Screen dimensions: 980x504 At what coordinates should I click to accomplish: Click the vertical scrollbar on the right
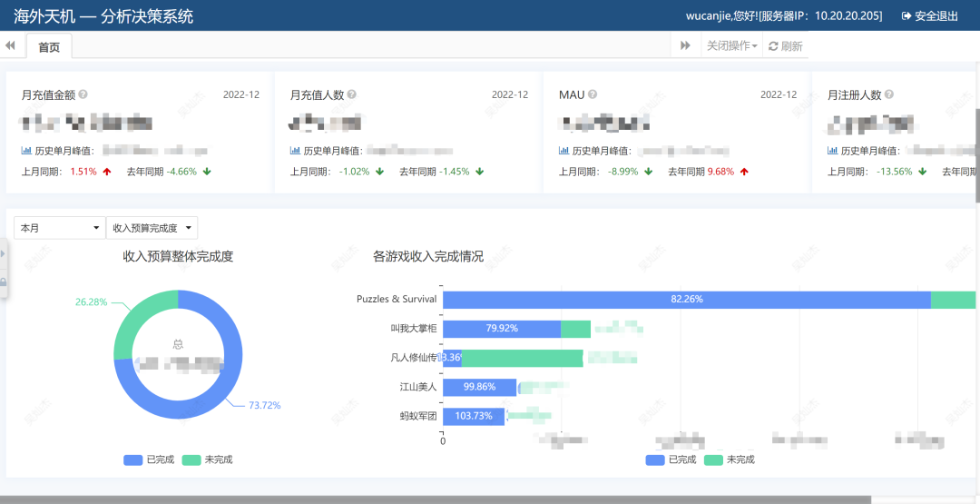[977, 155]
